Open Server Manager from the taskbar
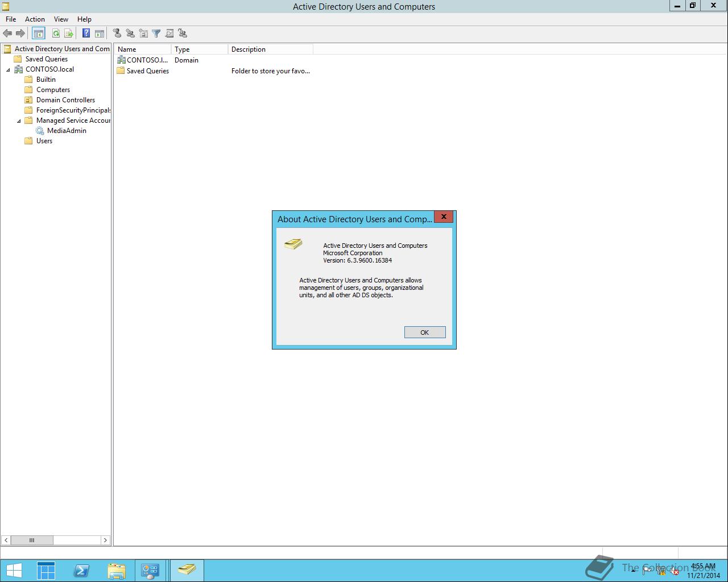This screenshot has height=582, width=728. [46, 570]
